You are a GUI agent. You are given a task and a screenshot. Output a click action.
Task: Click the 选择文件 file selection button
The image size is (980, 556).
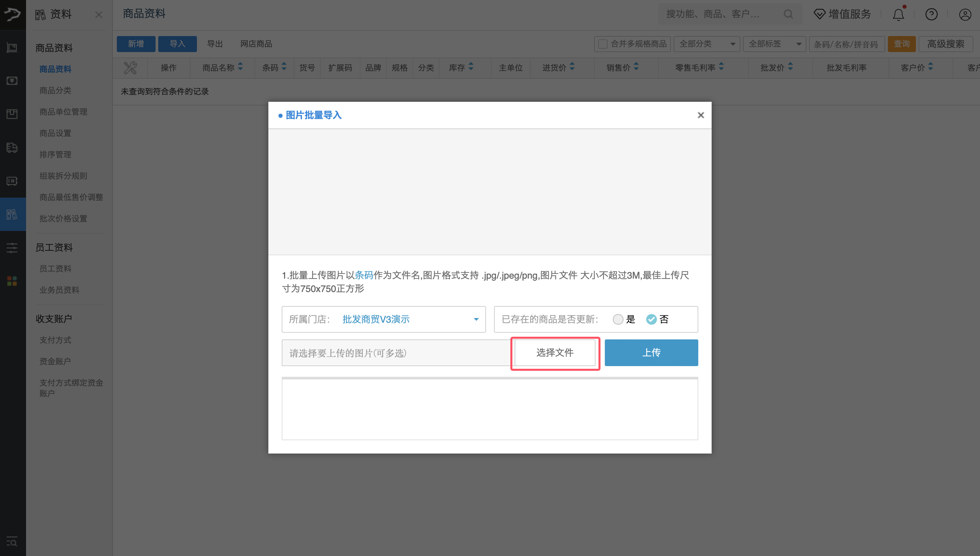(555, 352)
